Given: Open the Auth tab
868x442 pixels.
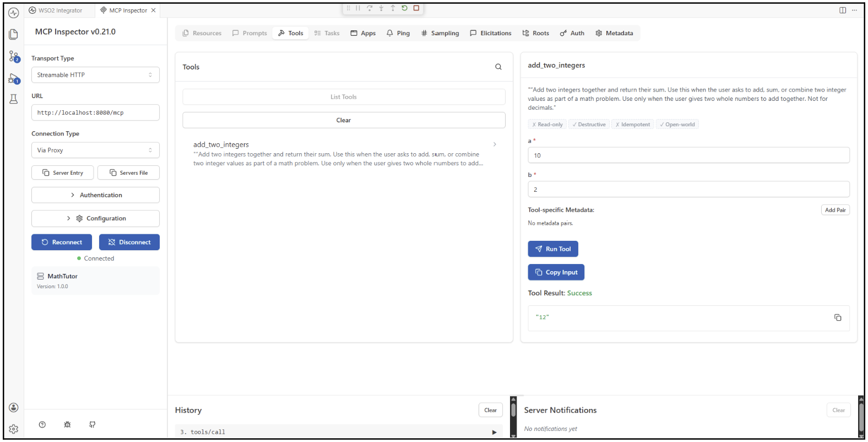Looking at the screenshot, I should click(572, 33).
